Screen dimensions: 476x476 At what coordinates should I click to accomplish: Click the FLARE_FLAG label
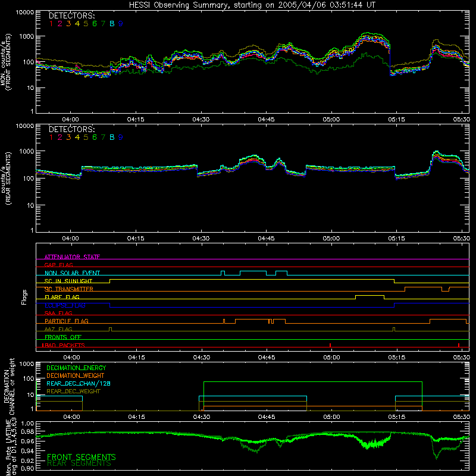tap(62, 297)
